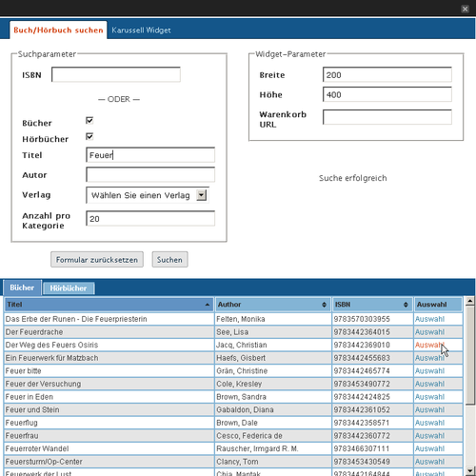Sort by Titel column arrow

pyautogui.click(x=208, y=305)
